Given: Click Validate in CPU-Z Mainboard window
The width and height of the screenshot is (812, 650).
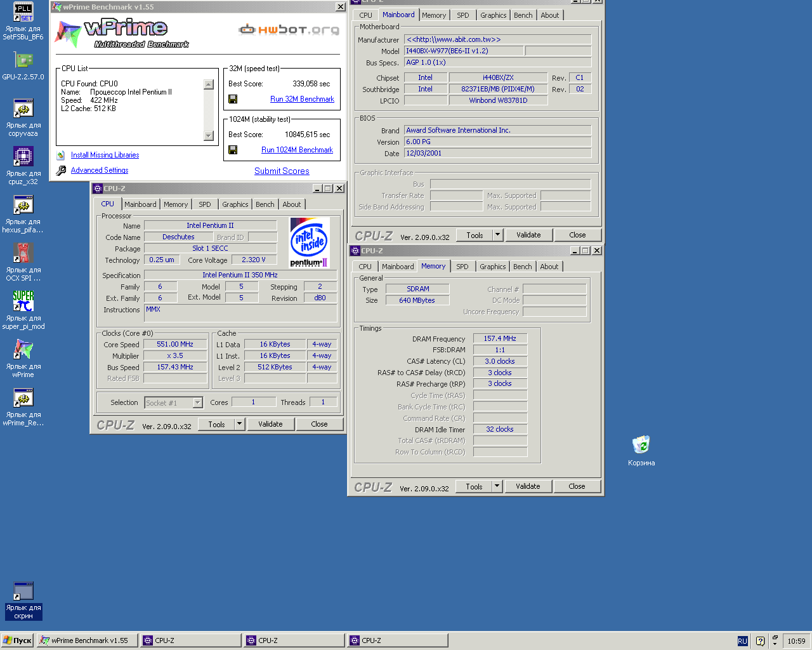Looking at the screenshot, I should click(x=528, y=235).
